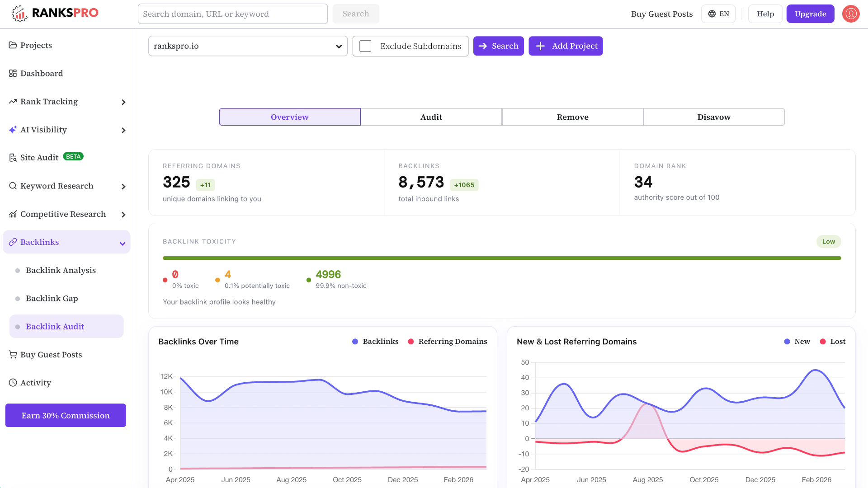Click the RanksPro logo icon
The width and height of the screenshot is (868, 488).
(19, 14)
